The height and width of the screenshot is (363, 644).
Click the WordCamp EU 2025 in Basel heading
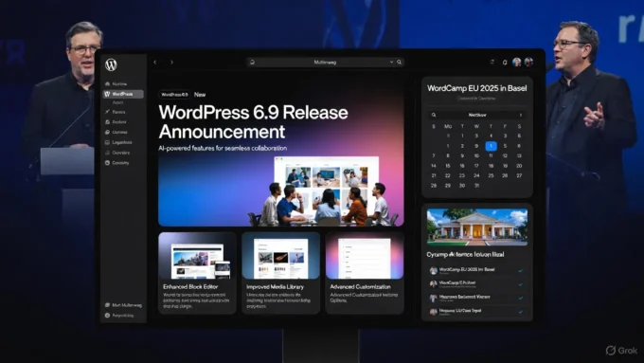click(476, 88)
